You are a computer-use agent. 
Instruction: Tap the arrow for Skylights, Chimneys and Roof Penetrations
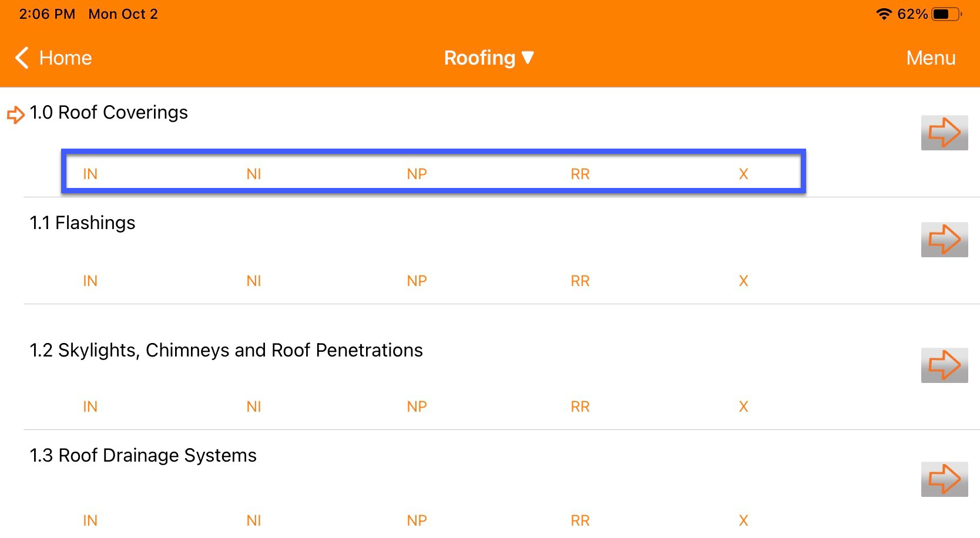[x=944, y=364]
